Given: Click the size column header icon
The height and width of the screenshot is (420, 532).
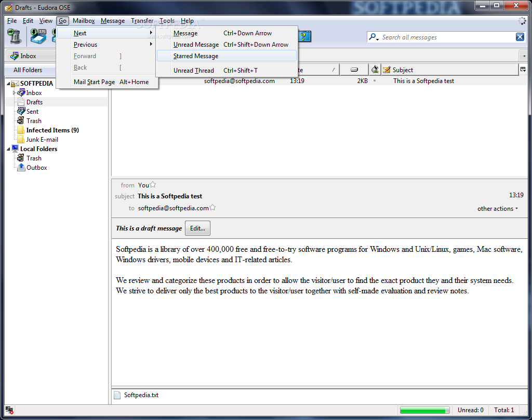Looking at the screenshot, I should point(354,70).
